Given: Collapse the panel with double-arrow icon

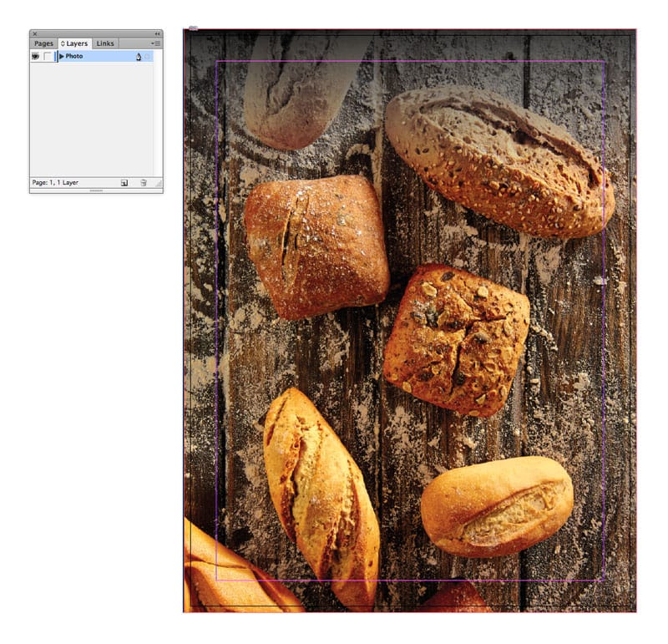Looking at the screenshot, I should coord(158,34).
